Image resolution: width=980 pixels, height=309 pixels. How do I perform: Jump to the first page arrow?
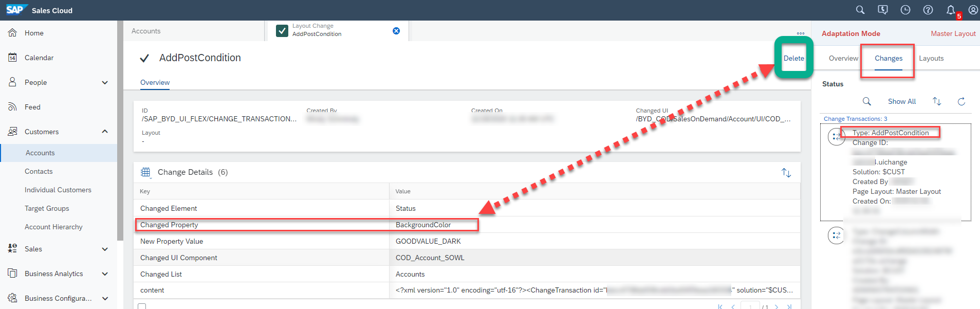tap(720, 307)
